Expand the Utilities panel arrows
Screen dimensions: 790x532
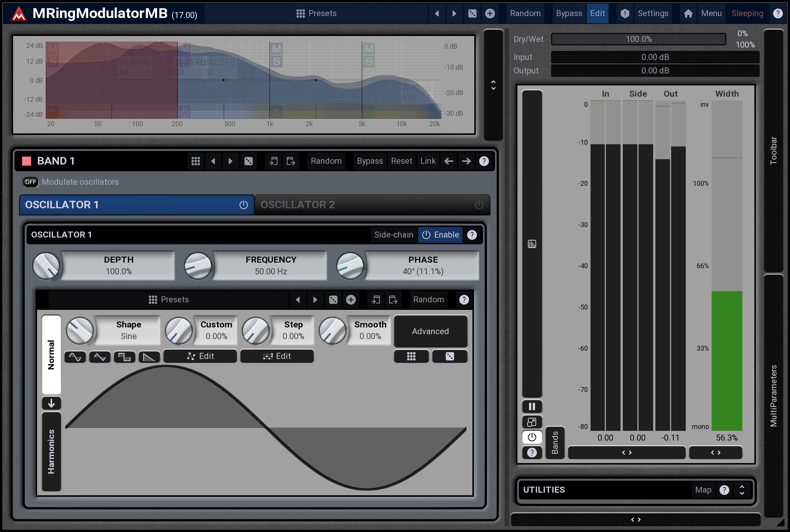[742, 490]
